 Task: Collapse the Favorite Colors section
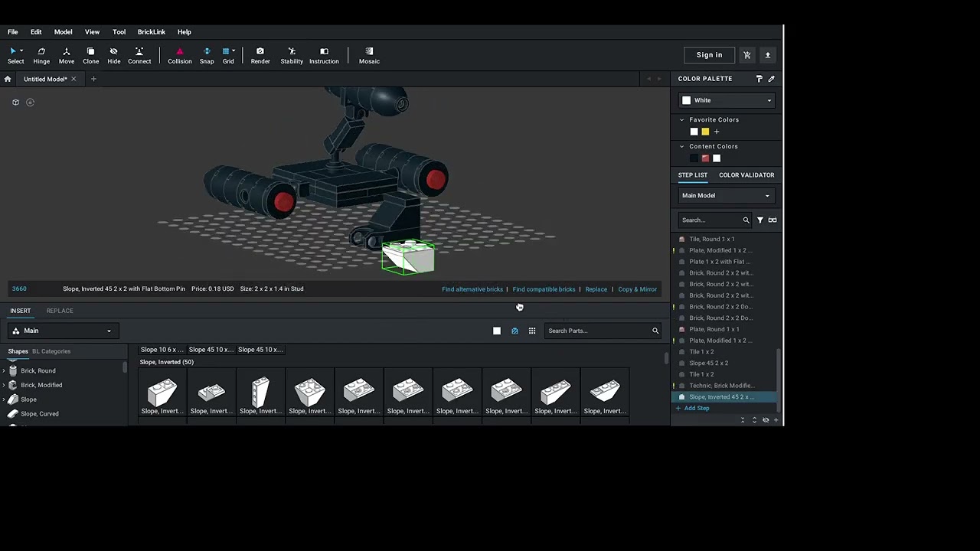682,120
